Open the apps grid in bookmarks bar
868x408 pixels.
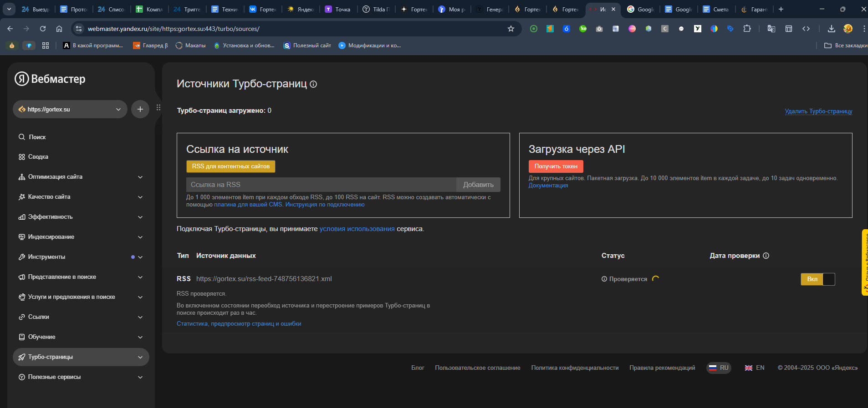46,45
